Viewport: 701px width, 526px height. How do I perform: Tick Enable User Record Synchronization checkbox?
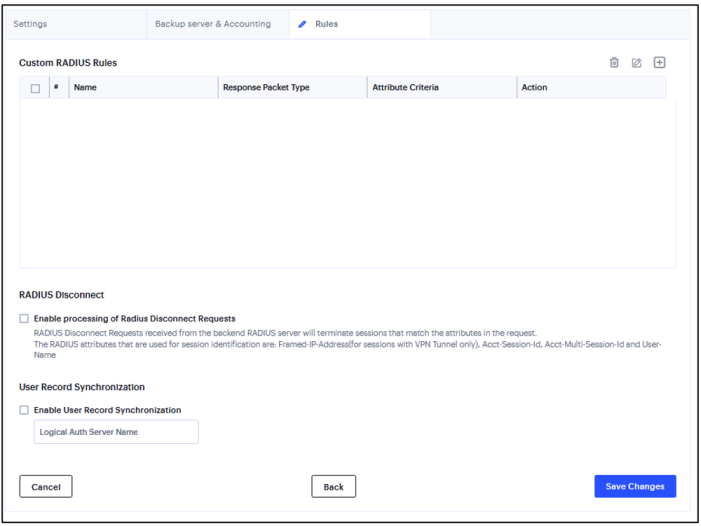[24, 410]
